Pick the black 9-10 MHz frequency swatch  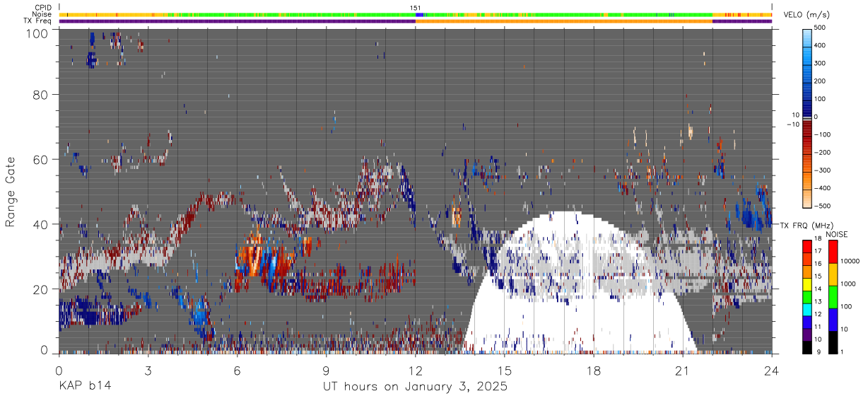coord(807,346)
